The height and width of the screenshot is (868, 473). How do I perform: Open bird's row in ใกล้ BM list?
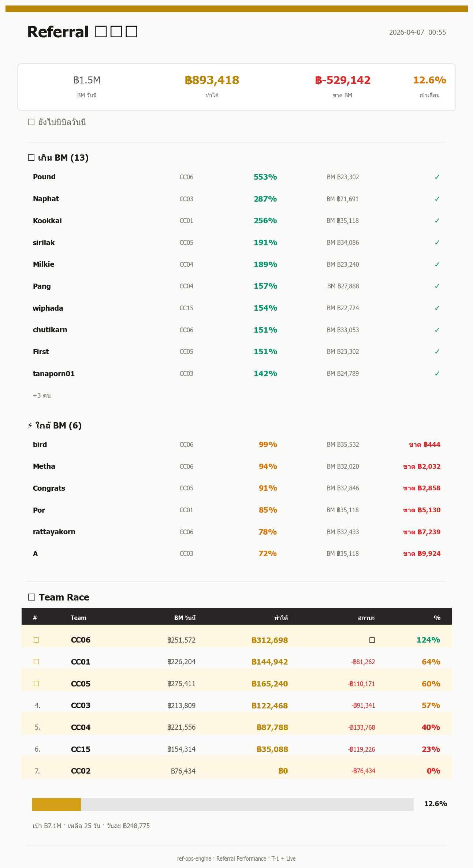(236, 445)
